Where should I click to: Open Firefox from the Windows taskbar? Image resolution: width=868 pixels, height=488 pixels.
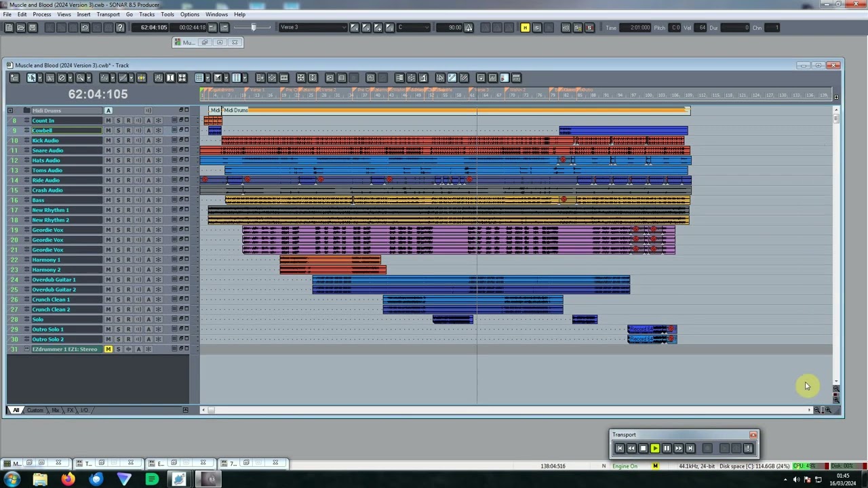coord(68,479)
